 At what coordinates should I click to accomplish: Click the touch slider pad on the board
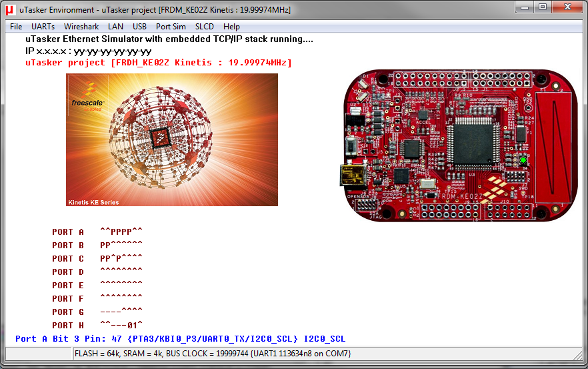[x=554, y=146]
